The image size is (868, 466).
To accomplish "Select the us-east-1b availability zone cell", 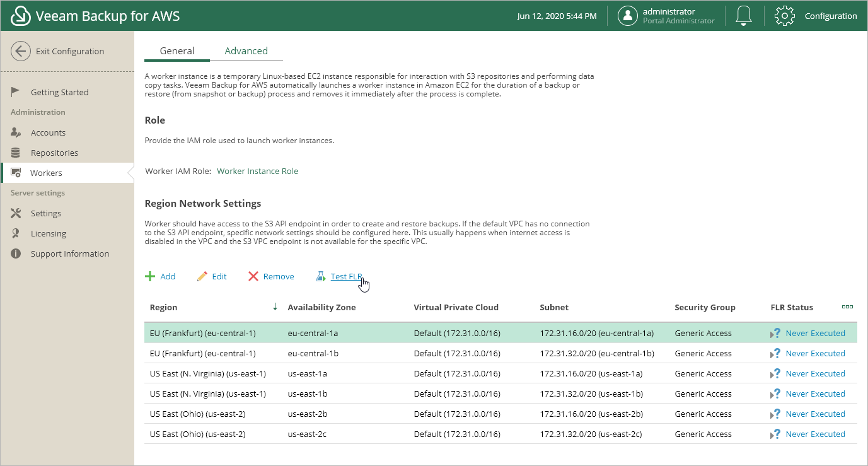I will click(308, 393).
